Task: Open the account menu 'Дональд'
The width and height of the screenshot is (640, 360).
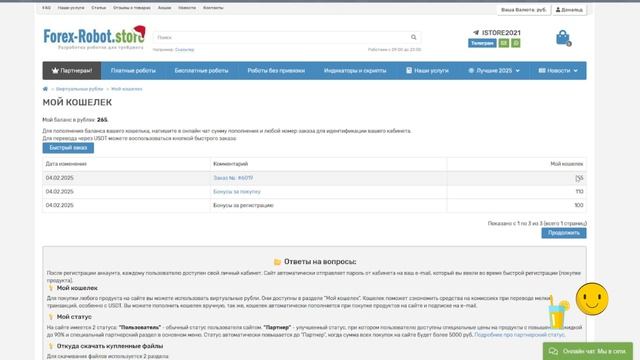Action: (569, 9)
